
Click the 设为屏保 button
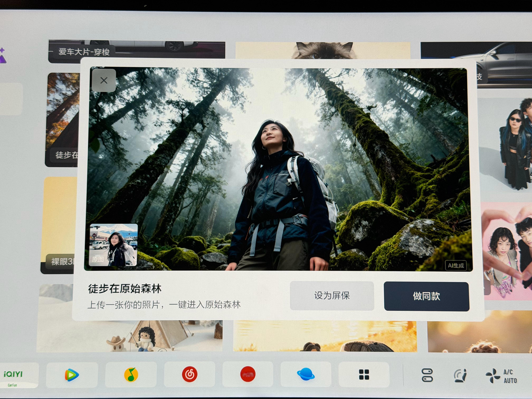coord(332,296)
